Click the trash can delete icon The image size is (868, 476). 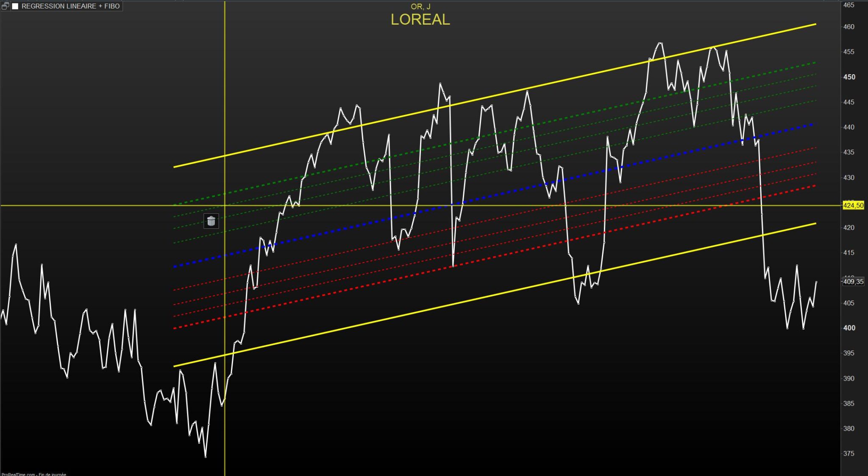click(211, 221)
